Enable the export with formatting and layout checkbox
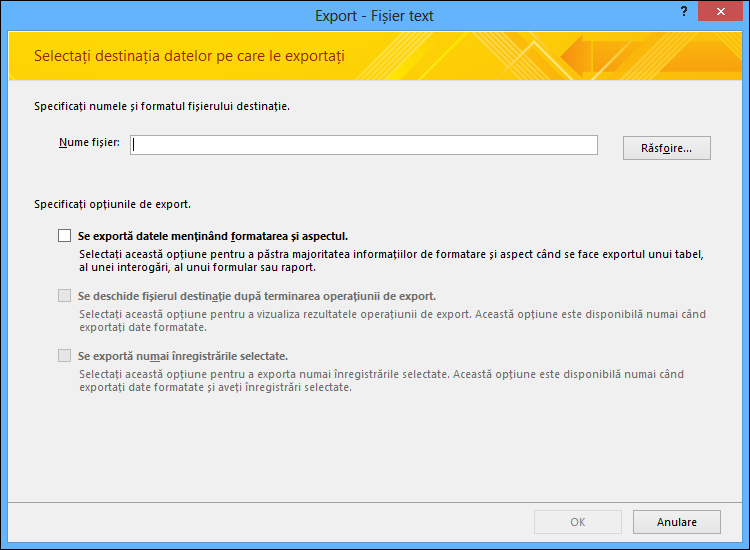 click(x=65, y=236)
